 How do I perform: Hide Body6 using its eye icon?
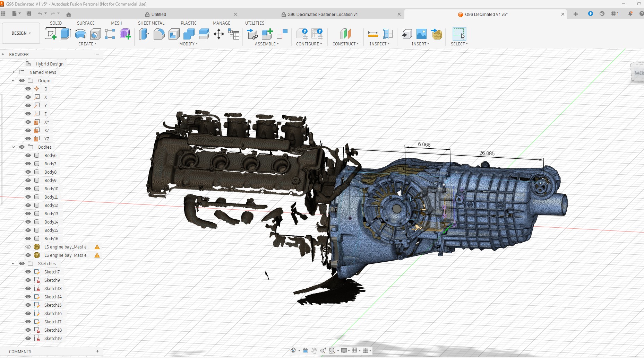(28, 155)
